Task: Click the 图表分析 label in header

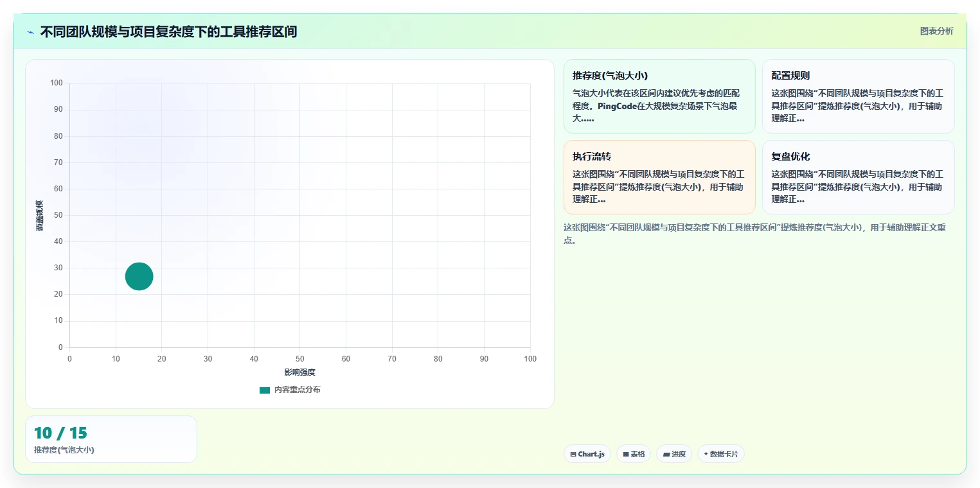Action: [x=936, y=31]
